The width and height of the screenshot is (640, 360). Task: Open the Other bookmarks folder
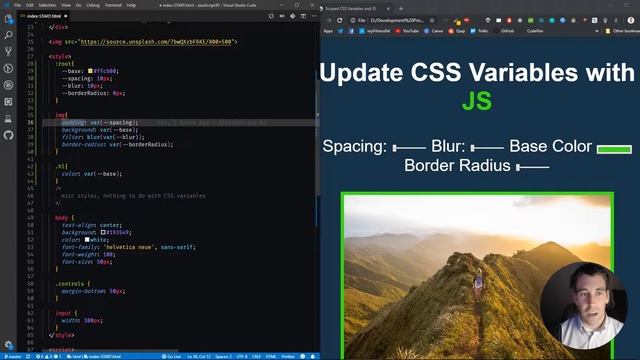point(622,31)
